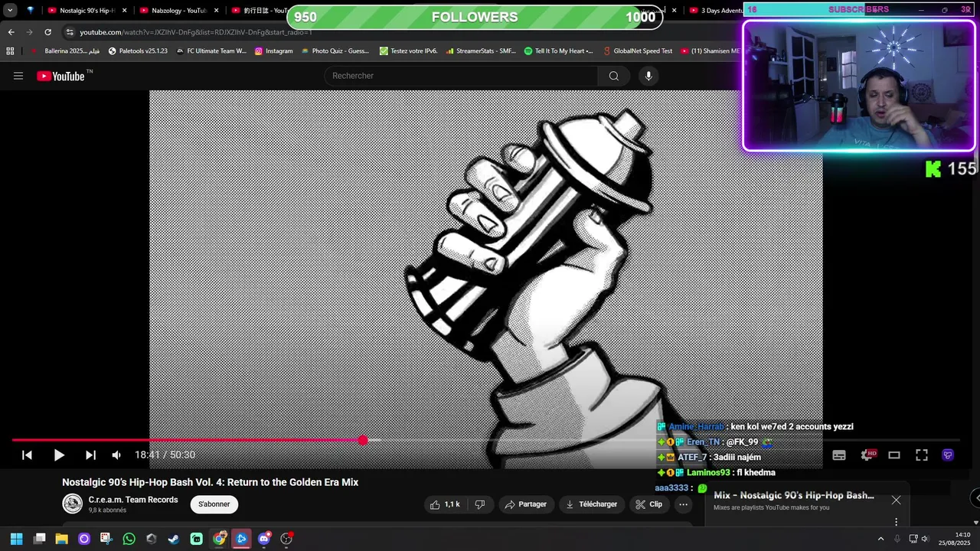The width and height of the screenshot is (980, 551).
Task: Open Chrome from the taskbar
Action: pos(219,539)
